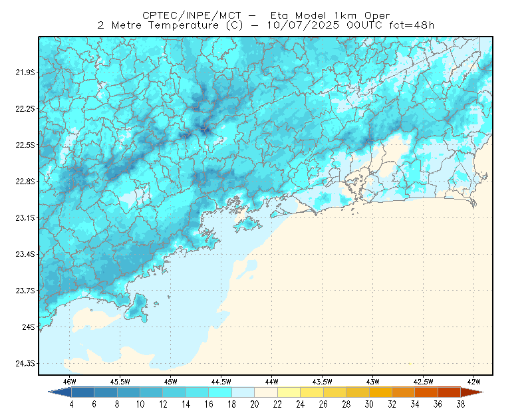Click the colorbar tick label "26"
This screenshot has width=532, height=411.
tap(323, 404)
